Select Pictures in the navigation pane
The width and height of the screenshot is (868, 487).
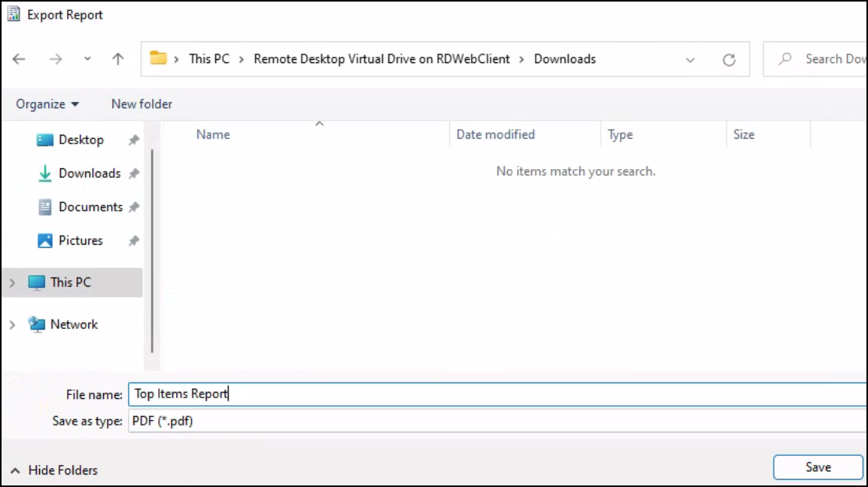point(80,240)
